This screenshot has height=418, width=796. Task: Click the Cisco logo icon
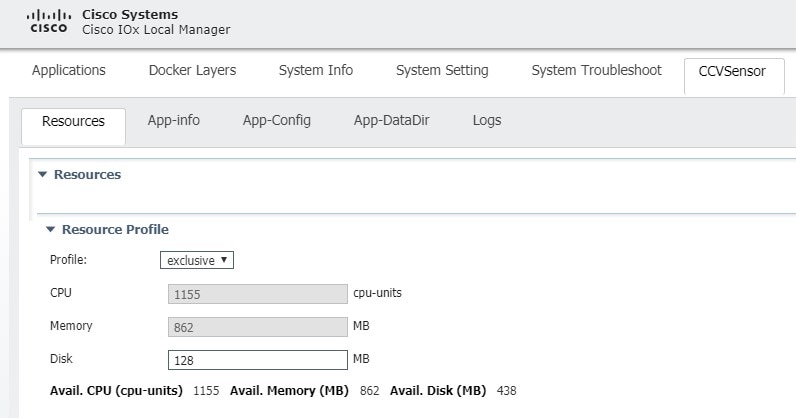click(x=49, y=22)
